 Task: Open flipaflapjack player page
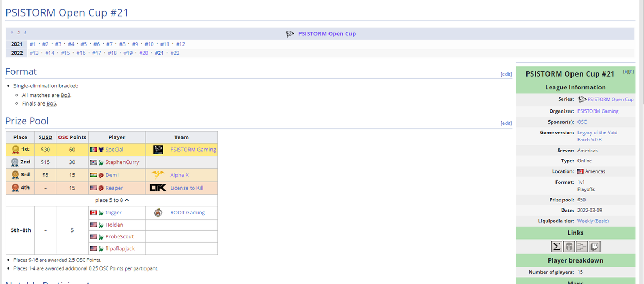(120, 249)
